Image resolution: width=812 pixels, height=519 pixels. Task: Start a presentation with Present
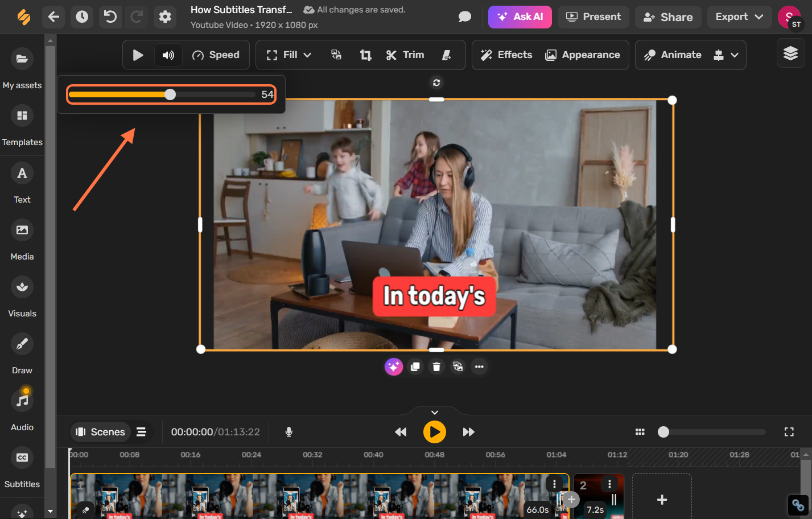click(593, 17)
